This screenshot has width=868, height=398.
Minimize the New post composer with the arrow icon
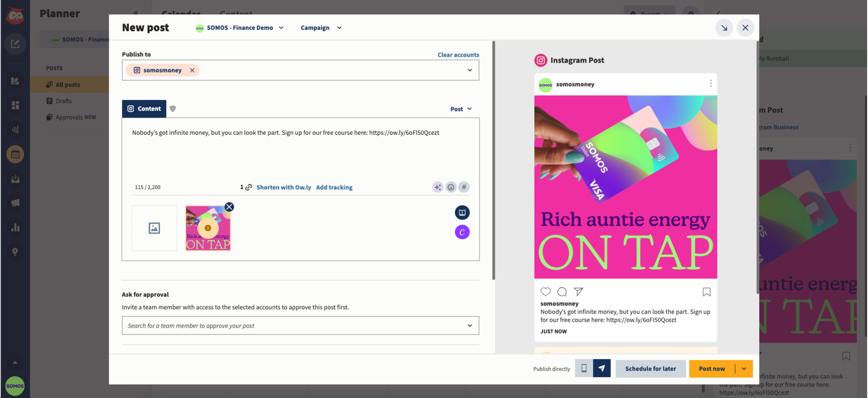point(724,28)
